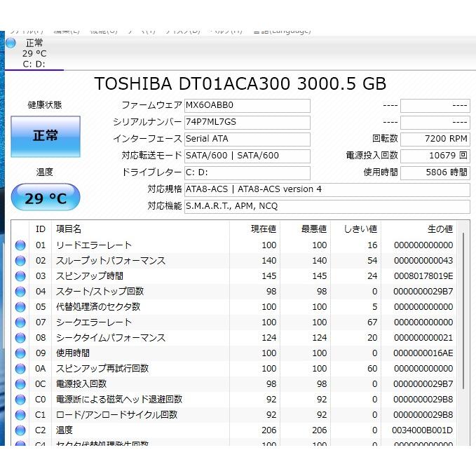Image resolution: width=476 pixels, height=476 pixels.
Task: Click status icon for 04 スタート/ストップ回数 row
Action: click(20, 292)
